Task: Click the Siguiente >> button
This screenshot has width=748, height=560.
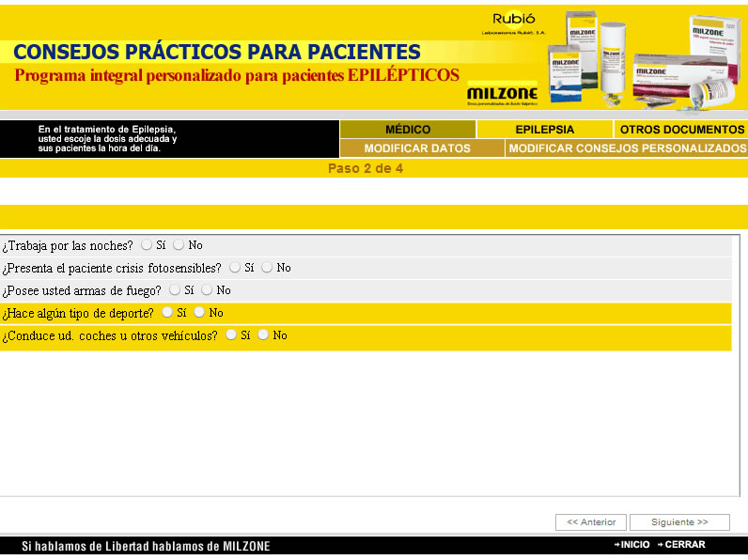Action: pyautogui.click(x=679, y=521)
